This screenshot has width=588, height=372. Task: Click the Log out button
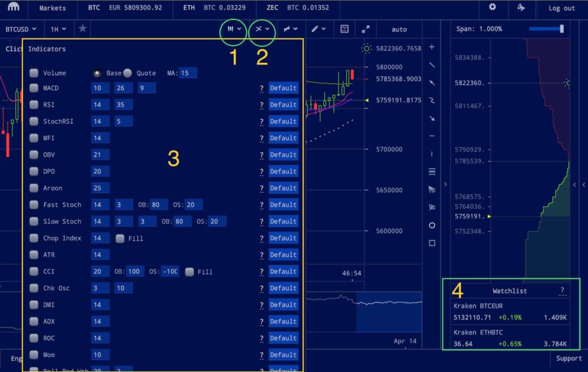tap(562, 8)
